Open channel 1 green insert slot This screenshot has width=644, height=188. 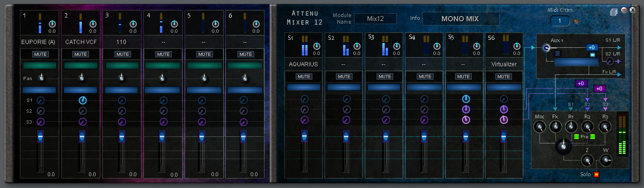tap(40, 66)
